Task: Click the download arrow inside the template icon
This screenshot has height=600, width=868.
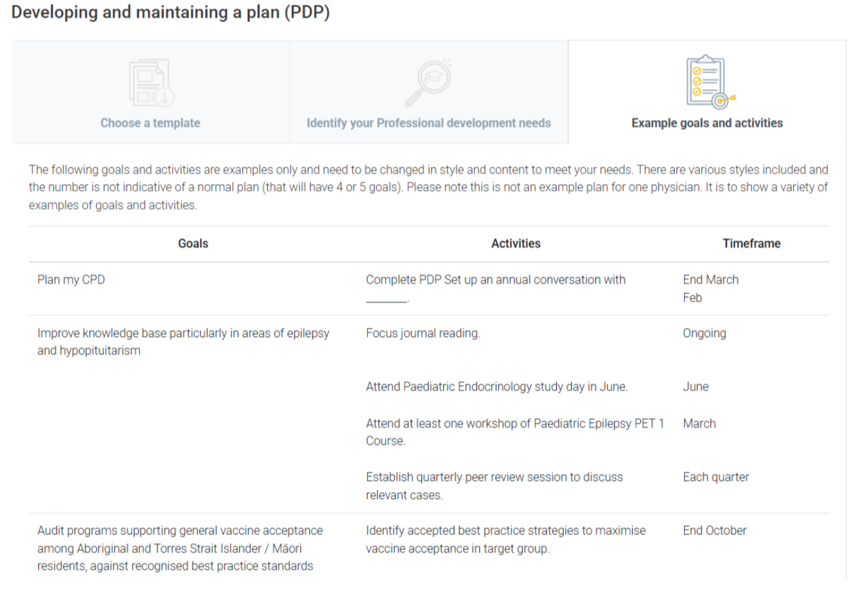Action: click(165, 97)
